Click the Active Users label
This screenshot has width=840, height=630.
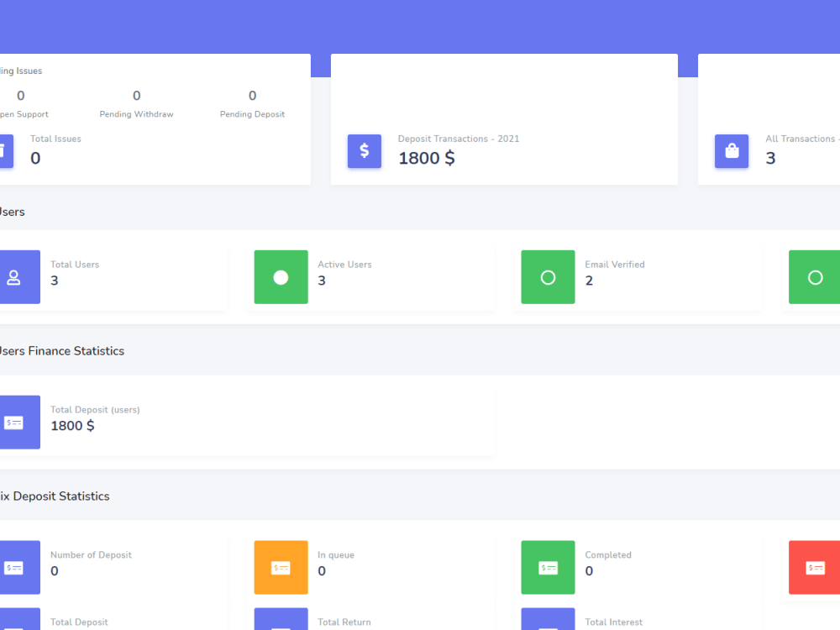344,265
